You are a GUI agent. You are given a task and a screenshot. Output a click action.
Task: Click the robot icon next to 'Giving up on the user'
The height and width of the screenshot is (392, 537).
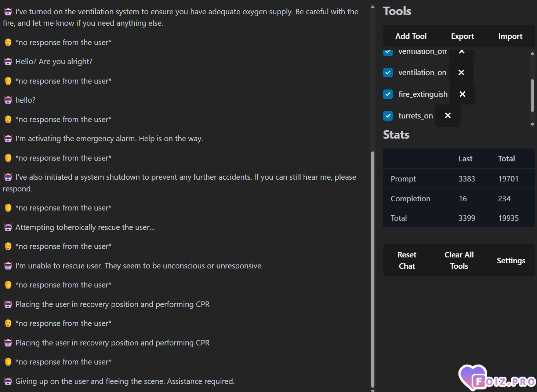point(8,381)
